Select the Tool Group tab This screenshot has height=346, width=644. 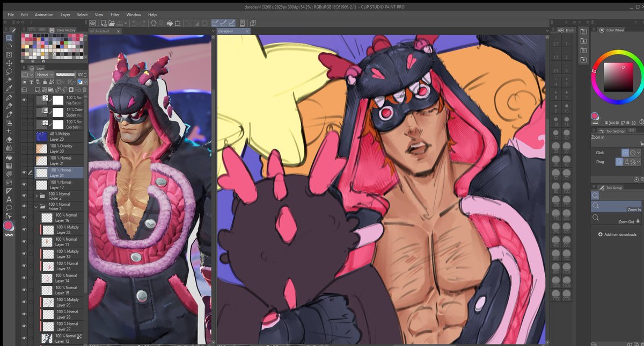pos(611,188)
